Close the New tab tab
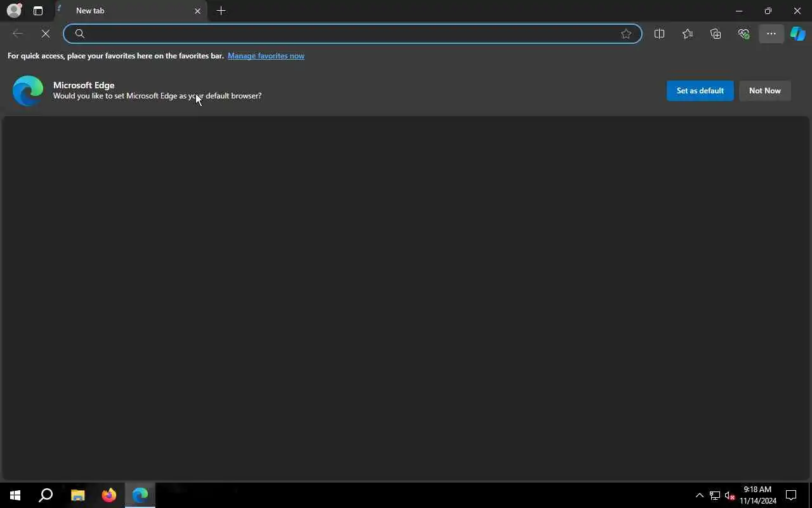The image size is (812, 508). point(197,11)
